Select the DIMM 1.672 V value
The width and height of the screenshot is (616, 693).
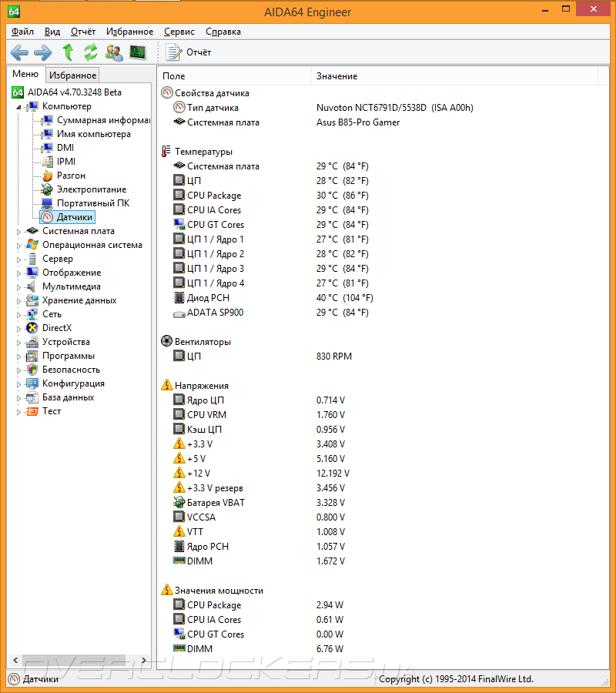pyautogui.click(x=330, y=561)
